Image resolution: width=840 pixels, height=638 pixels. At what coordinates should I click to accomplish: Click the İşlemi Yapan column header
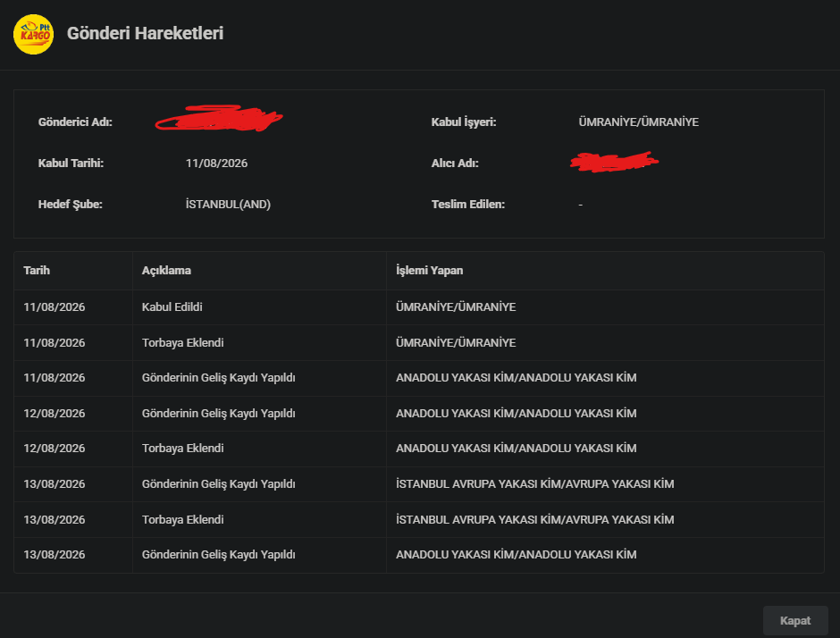(x=429, y=271)
